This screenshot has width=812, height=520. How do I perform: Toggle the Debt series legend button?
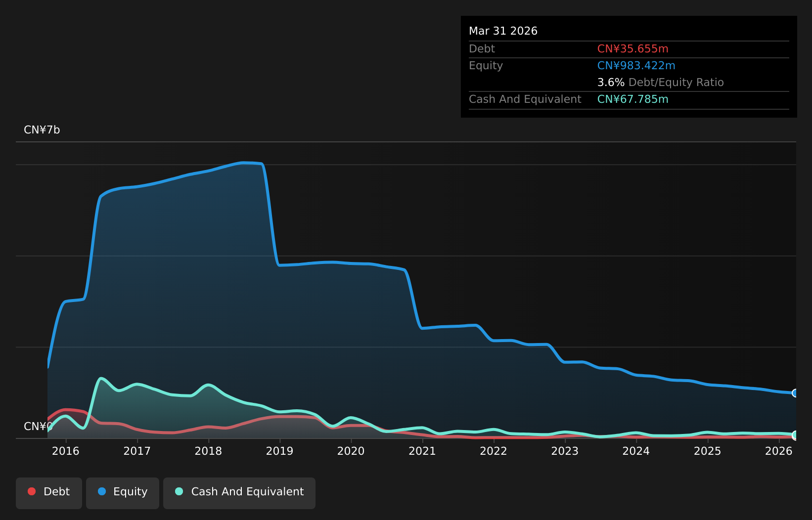(49, 493)
